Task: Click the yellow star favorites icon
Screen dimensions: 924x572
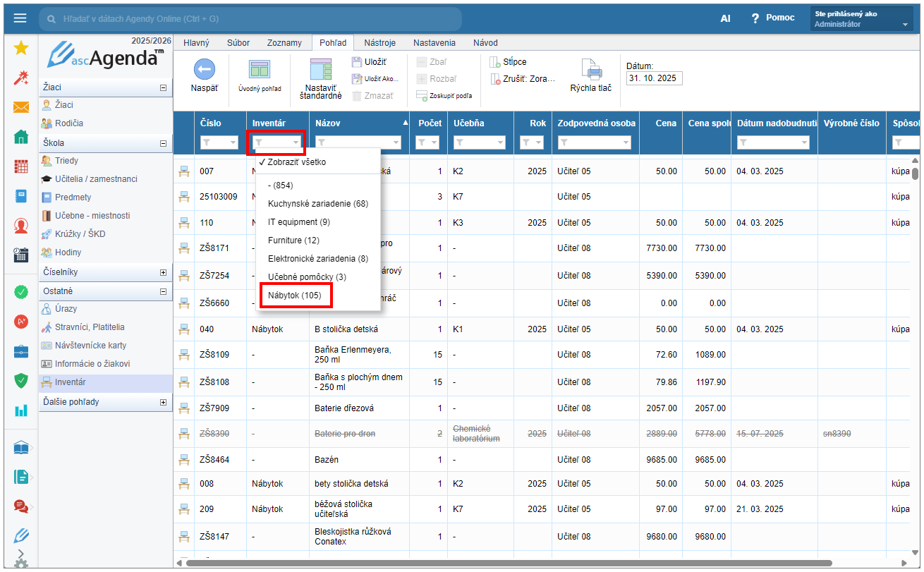Action: coord(21,48)
